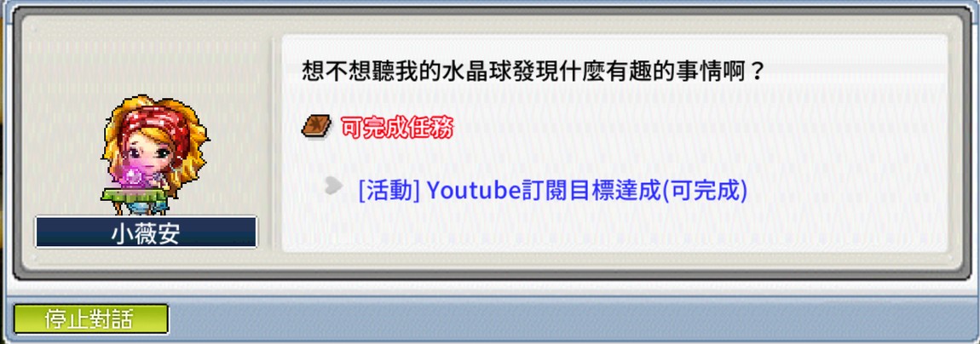Click the 小薇安 name plate

tap(146, 232)
